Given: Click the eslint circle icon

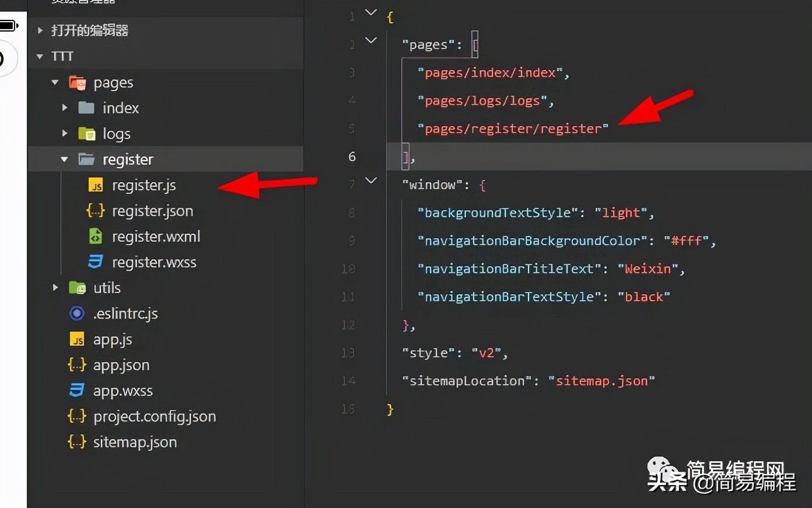Looking at the screenshot, I should [77, 314].
